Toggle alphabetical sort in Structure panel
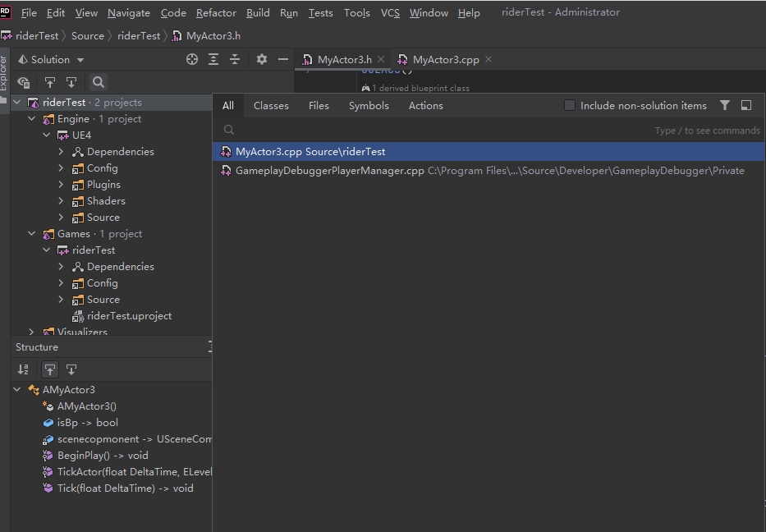This screenshot has width=766, height=532. click(23, 369)
